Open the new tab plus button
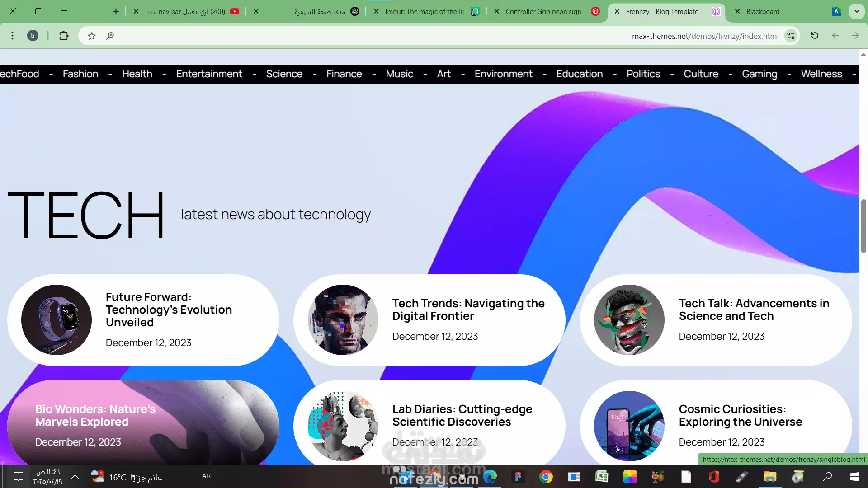 (x=116, y=11)
